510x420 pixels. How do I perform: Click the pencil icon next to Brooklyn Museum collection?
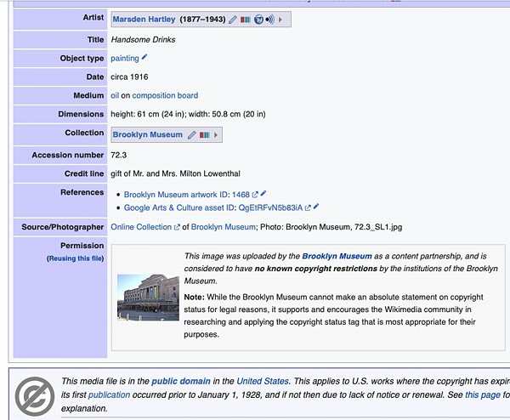(x=192, y=135)
